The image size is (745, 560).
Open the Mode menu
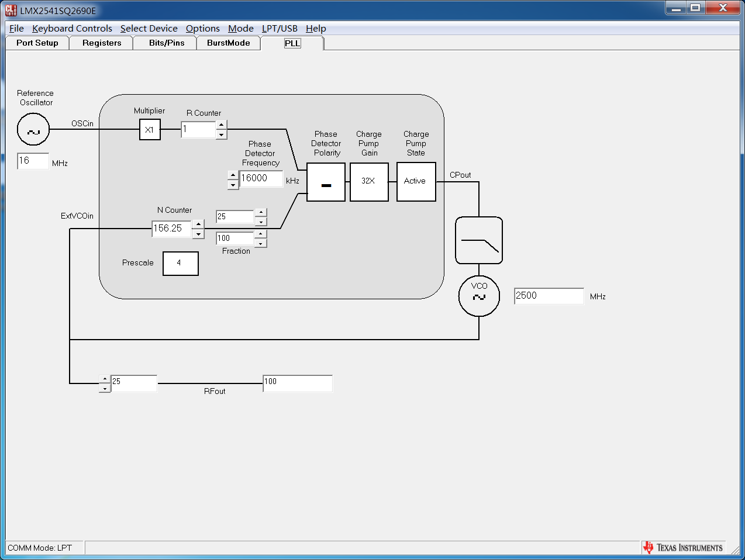[x=241, y=28]
